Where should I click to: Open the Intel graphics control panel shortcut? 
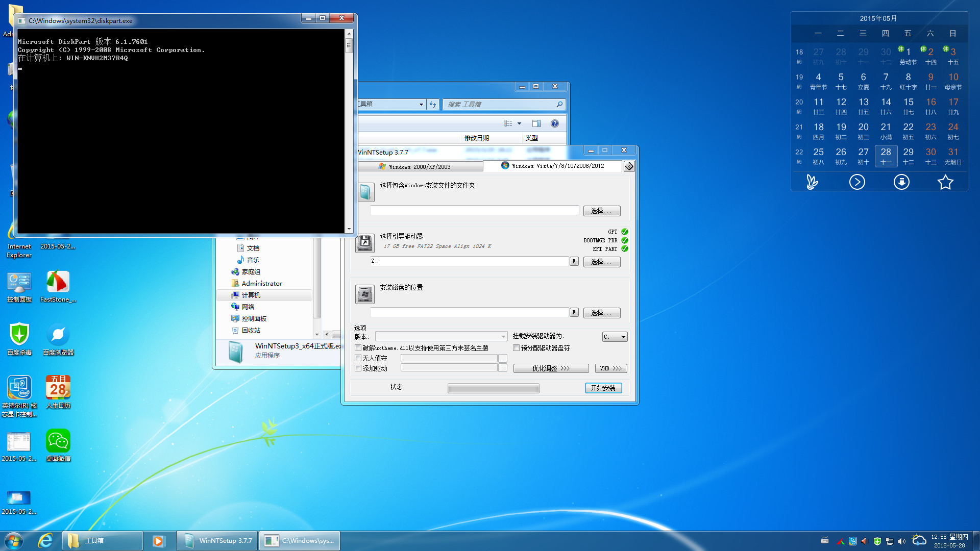click(19, 396)
